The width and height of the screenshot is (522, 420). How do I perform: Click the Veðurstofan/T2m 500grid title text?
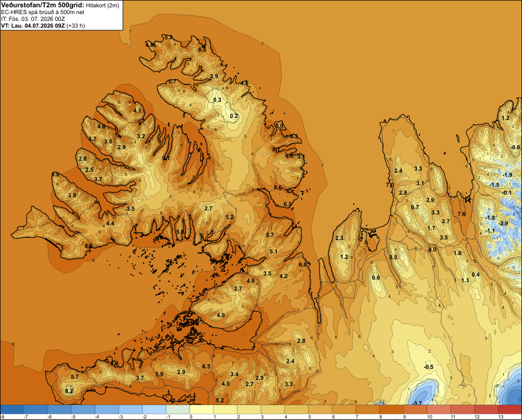[42, 5]
